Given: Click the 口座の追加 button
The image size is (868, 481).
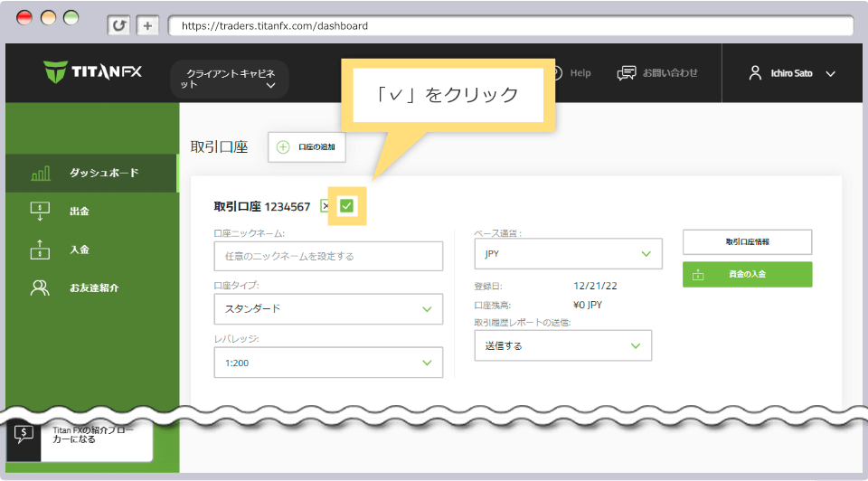Looking at the screenshot, I should (x=307, y=147).
